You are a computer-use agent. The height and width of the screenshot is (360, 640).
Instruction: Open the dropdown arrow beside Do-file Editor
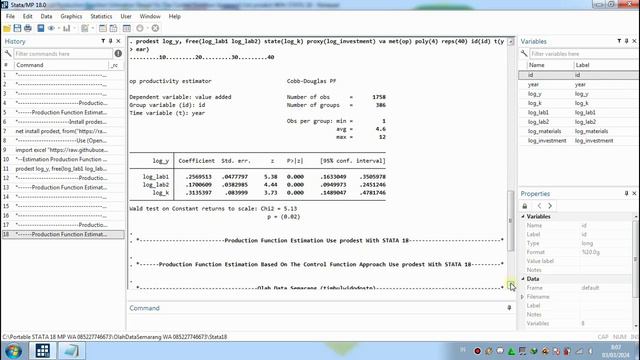(x=93, y=28)
